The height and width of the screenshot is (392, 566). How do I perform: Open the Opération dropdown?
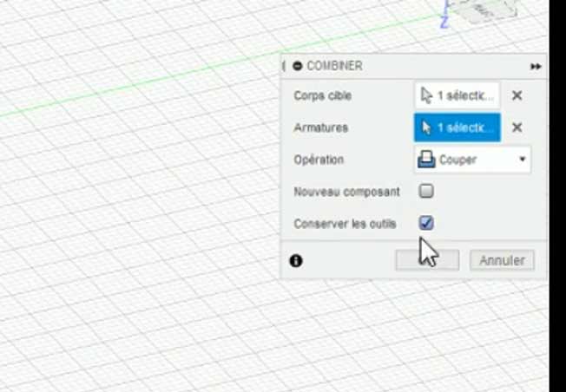pos(472,160)
